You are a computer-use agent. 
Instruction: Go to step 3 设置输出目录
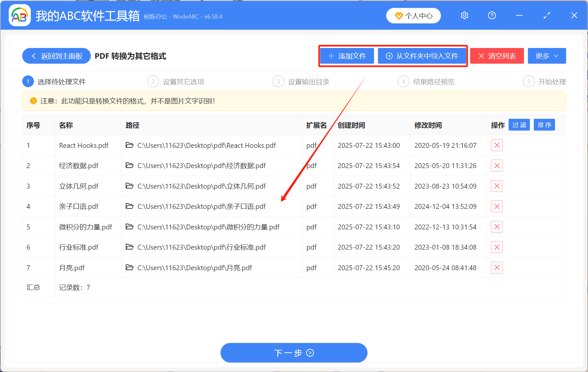301,82
